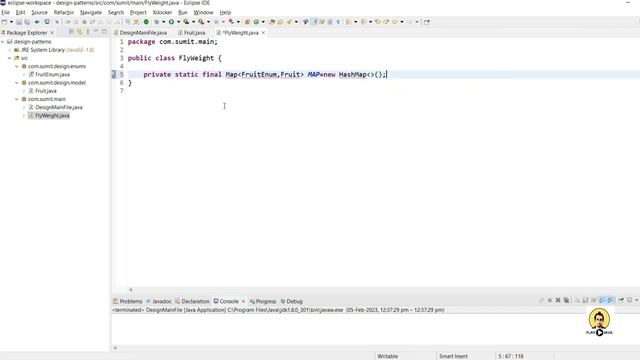Click the Last Edit Location icon
Image resolution: width=640 pixels, height=360 pixels.
coord(378,22)
